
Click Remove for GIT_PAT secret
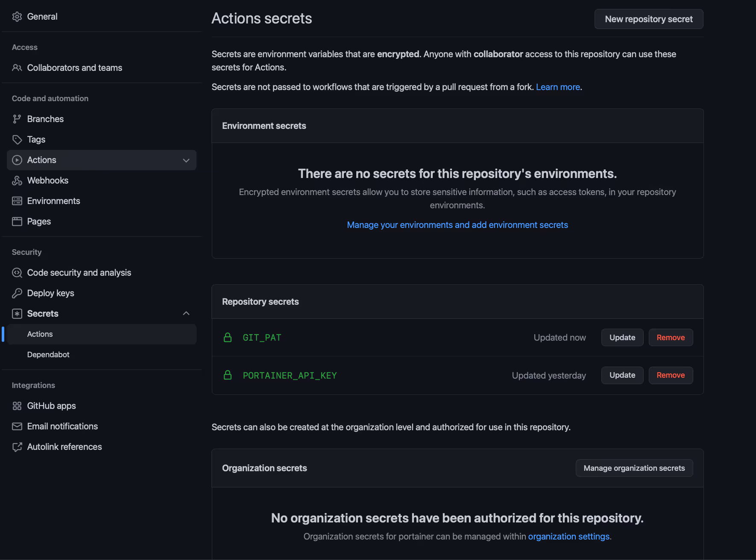click(x=671, y=338)
